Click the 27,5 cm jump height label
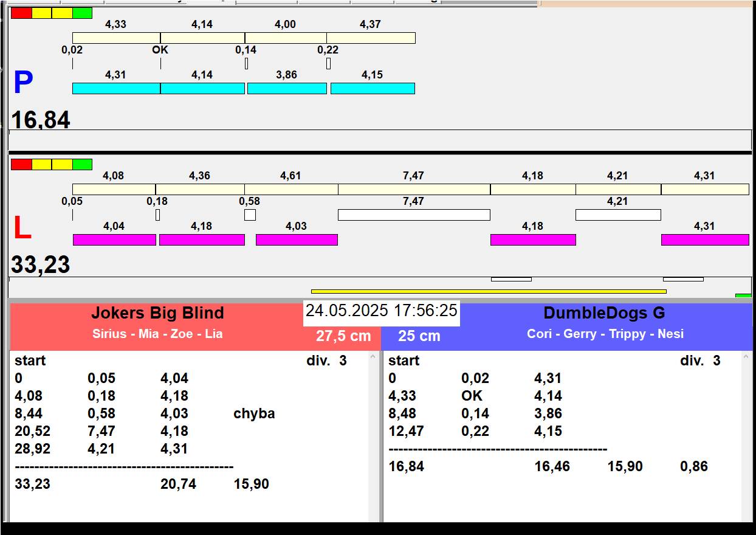Viewport: 756px width, 535px height. coord(343,336)
